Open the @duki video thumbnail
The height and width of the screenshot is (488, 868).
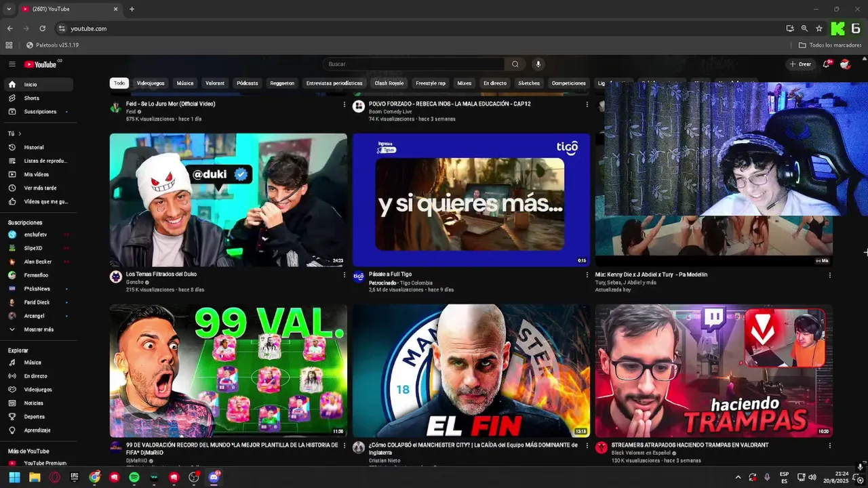(x=229, y=200)
